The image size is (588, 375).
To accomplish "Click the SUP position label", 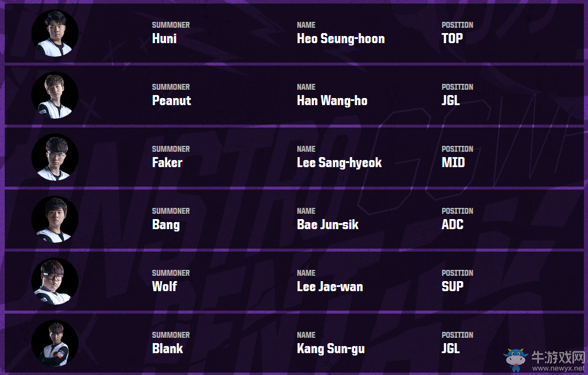I will tap(452, 287).
